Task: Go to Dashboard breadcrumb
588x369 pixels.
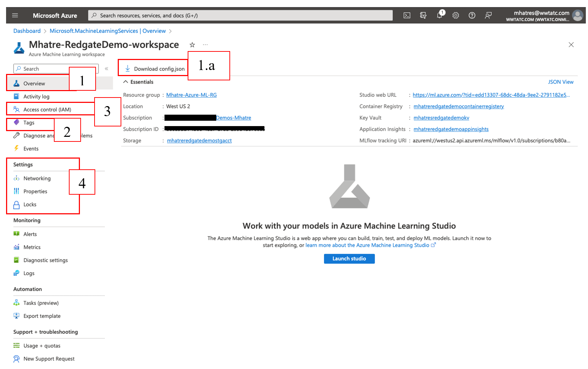Action: (x=27, y=31)
